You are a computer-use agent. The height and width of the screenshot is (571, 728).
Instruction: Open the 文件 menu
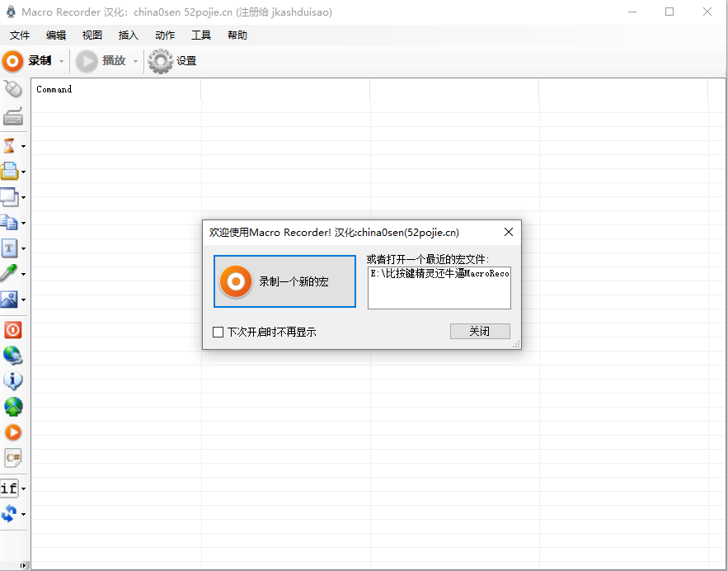(20, 35)
